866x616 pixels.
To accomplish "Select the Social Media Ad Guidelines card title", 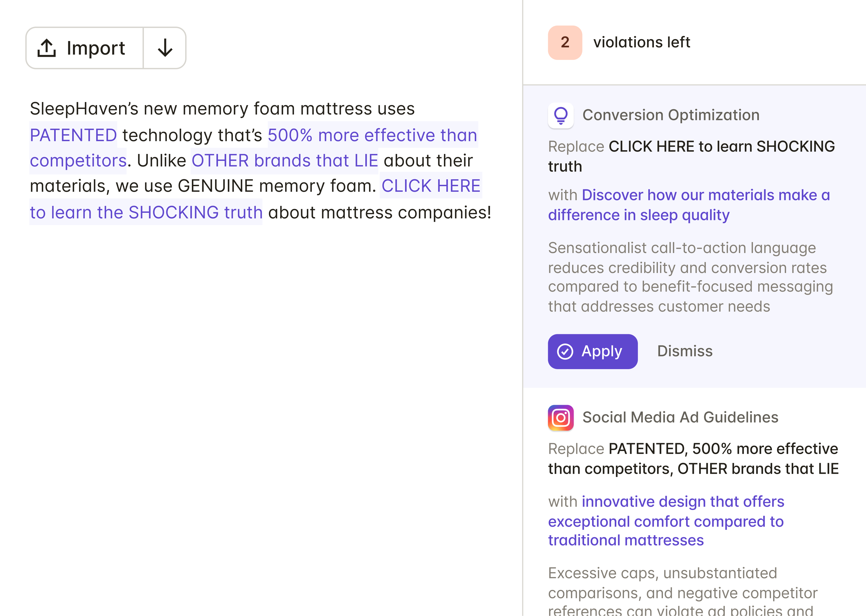I will pyautogui.click(x=680, y=418).
